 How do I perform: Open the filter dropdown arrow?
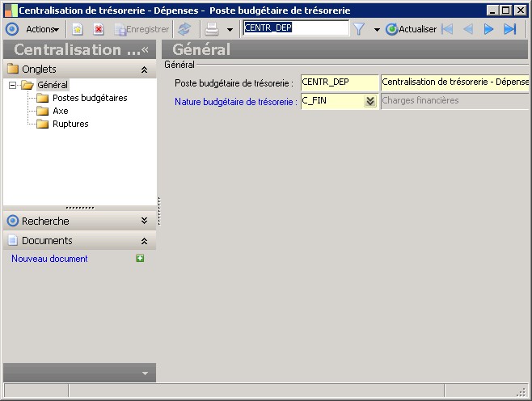[x=377, y=30]
